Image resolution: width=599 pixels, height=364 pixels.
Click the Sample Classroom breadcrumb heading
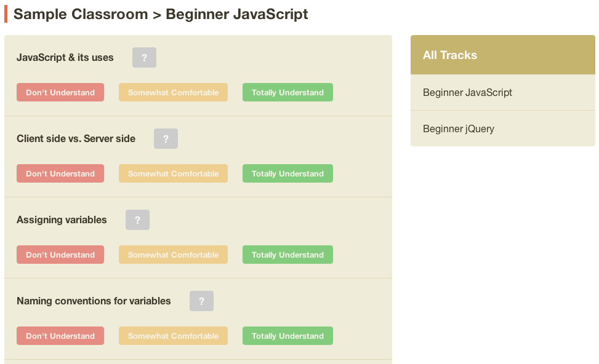(81, 14)
